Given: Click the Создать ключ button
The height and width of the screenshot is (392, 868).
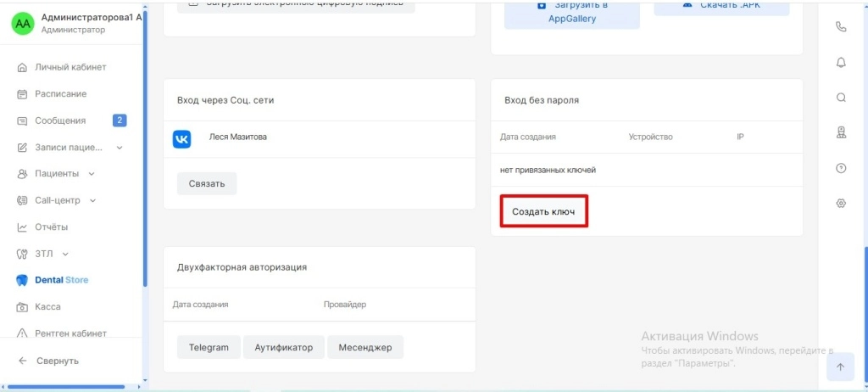Looking at the screenshot, I should coord(543,211).
